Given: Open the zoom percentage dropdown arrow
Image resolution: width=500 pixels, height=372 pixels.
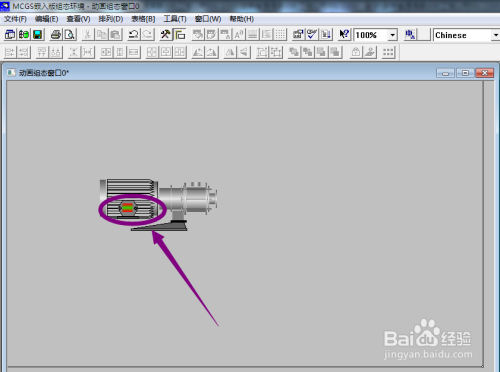Looking at the screenshot, I should point(393,35).
